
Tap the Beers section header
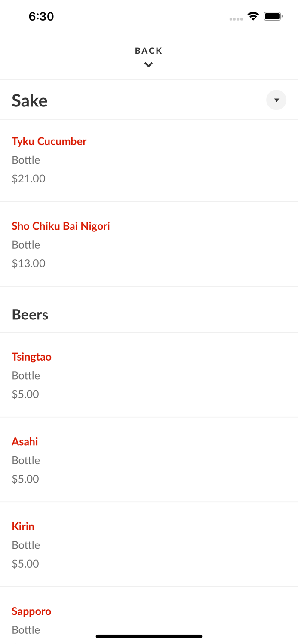pos(30,314)
